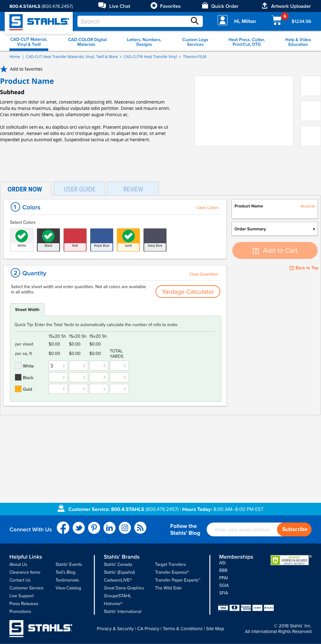Open Stahls' Facebook page icon
The width and height of the screenshot is (321, 644).
63,528
